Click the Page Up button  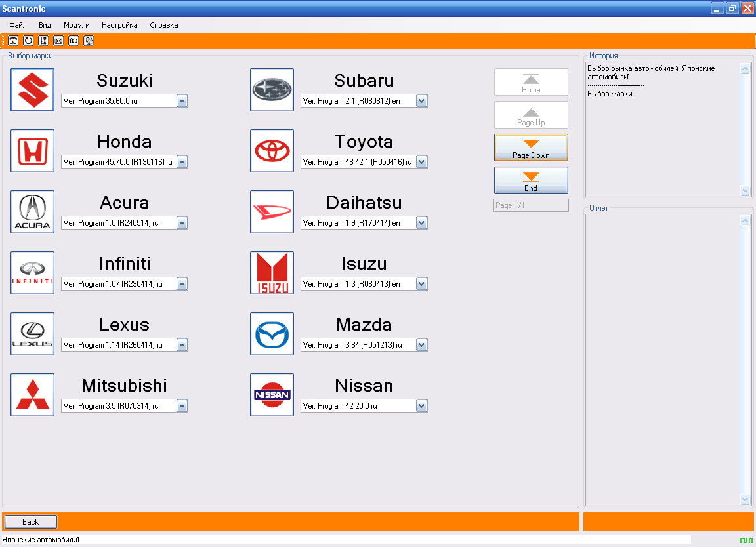[531, 115]
